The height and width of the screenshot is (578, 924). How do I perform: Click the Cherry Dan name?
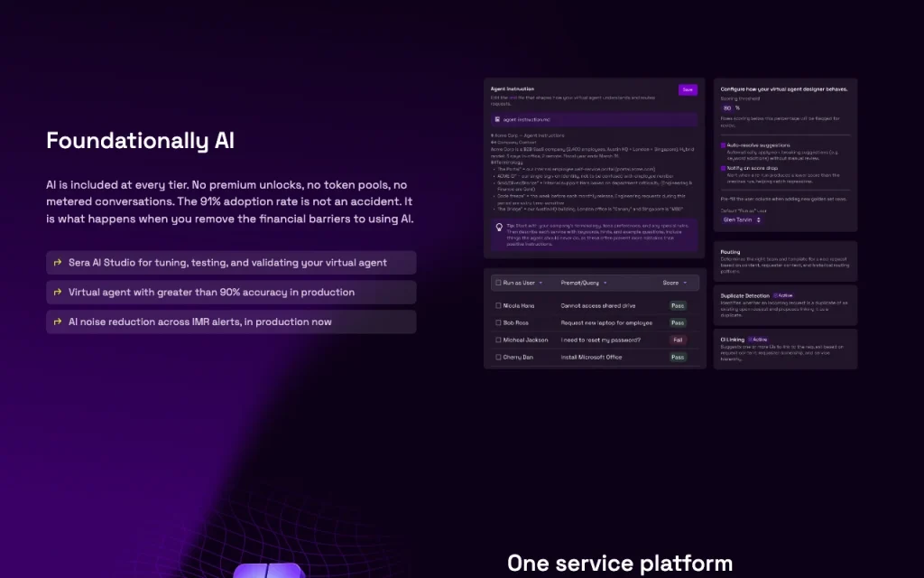518,357
